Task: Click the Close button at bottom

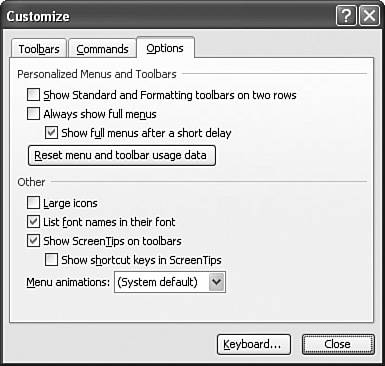Action: pyautogui.click(x=338, y=344)
